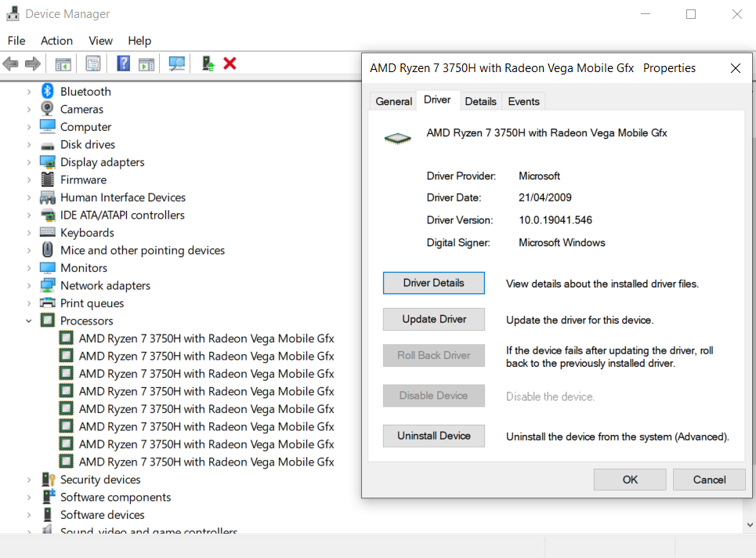Click the Back arrow toolbar icon

[x=10, y=63]
